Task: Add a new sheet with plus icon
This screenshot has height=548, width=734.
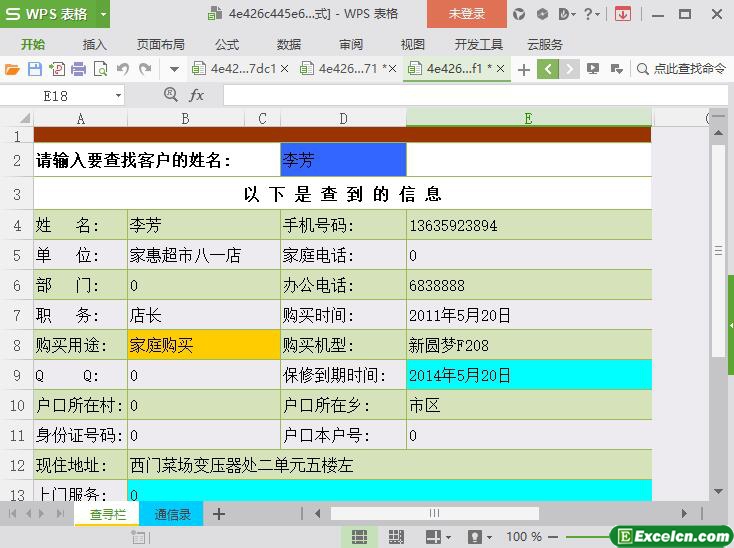Action: 219,514
